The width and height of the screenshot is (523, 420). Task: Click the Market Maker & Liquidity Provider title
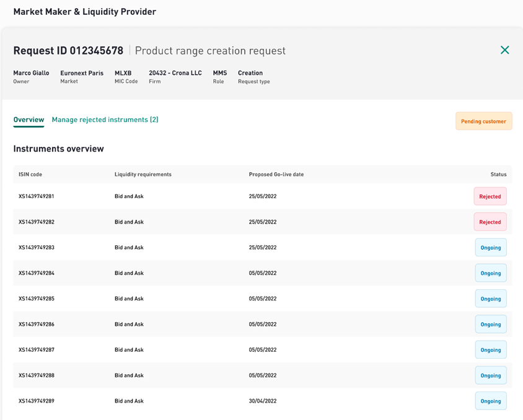click(84, 12)
